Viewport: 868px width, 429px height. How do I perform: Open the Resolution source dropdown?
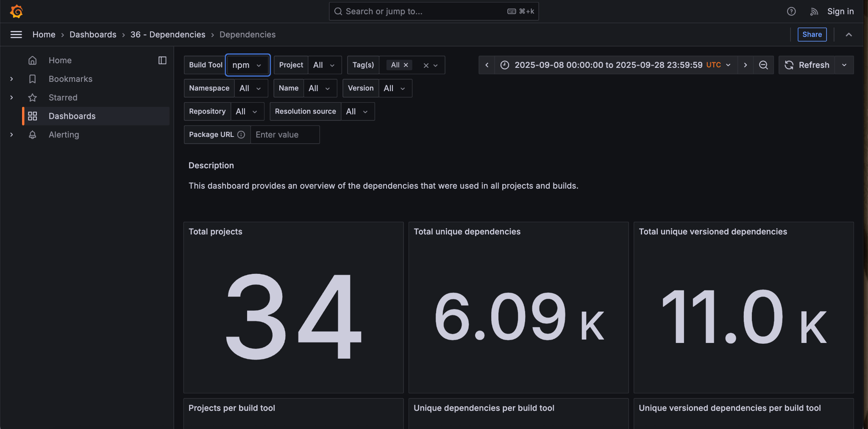(x=357, y=111)
